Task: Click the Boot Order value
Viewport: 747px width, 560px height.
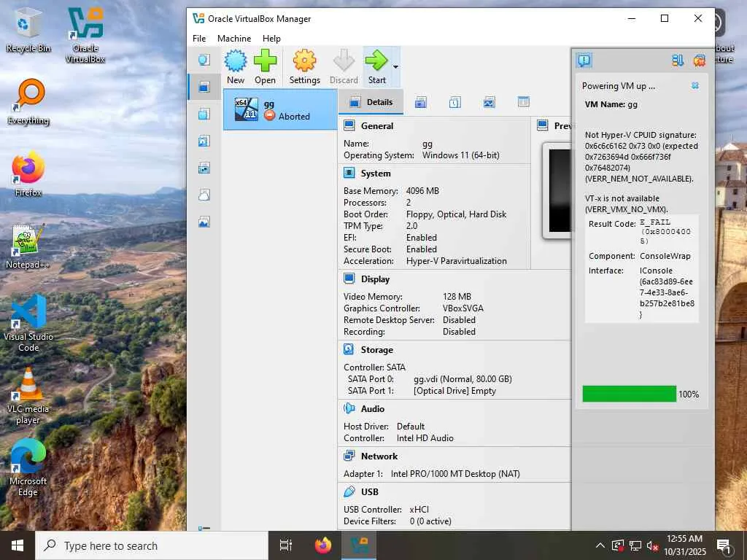Action: [x=456, y=214]
